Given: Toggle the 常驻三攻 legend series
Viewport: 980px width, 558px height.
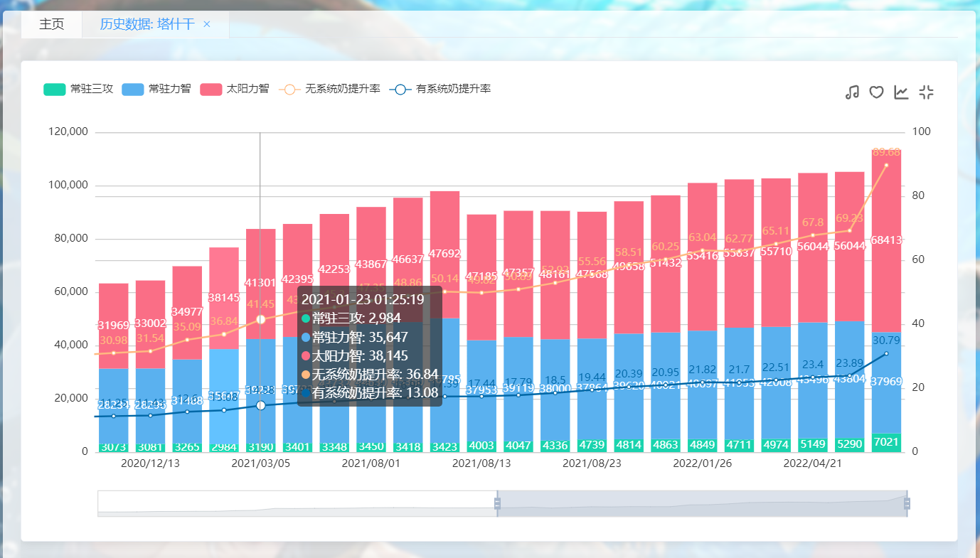Looking at the screenshot, I should pos(79,89).
